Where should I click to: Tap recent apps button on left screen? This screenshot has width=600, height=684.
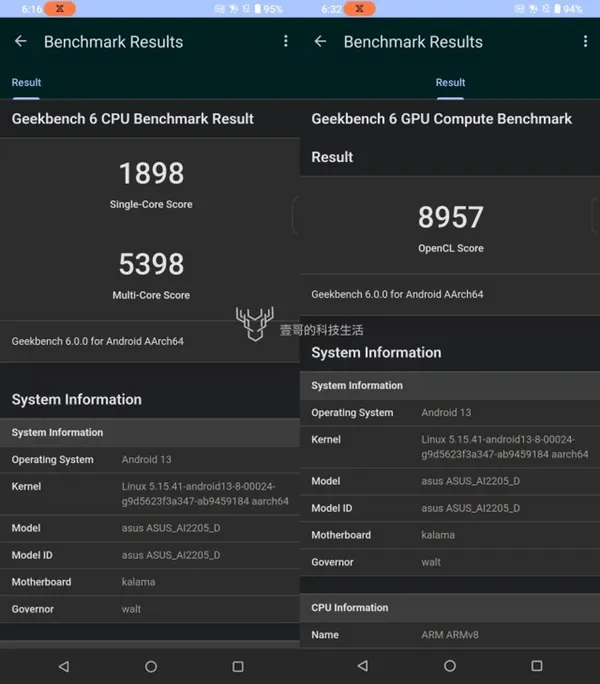[238, 666]
